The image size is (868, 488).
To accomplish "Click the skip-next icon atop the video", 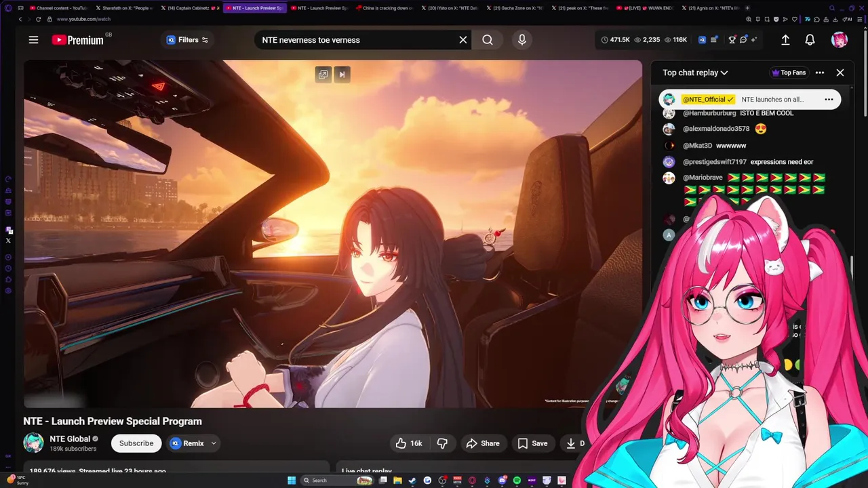I will click(x=342, y=75).
